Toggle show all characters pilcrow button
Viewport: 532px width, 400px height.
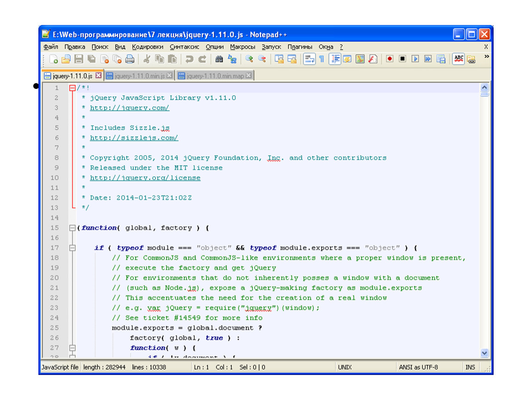coord(322,59)
